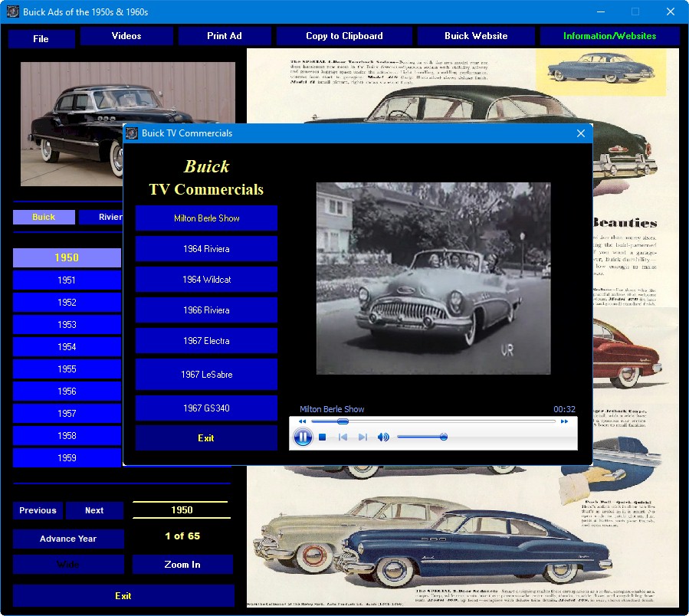
Task: Click the Advance Year button
Action: (x=68, y=539)
